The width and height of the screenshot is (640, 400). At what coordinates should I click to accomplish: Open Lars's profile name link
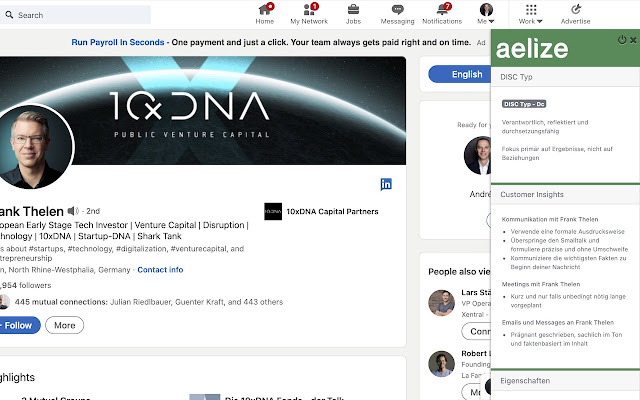coord(476,292)
